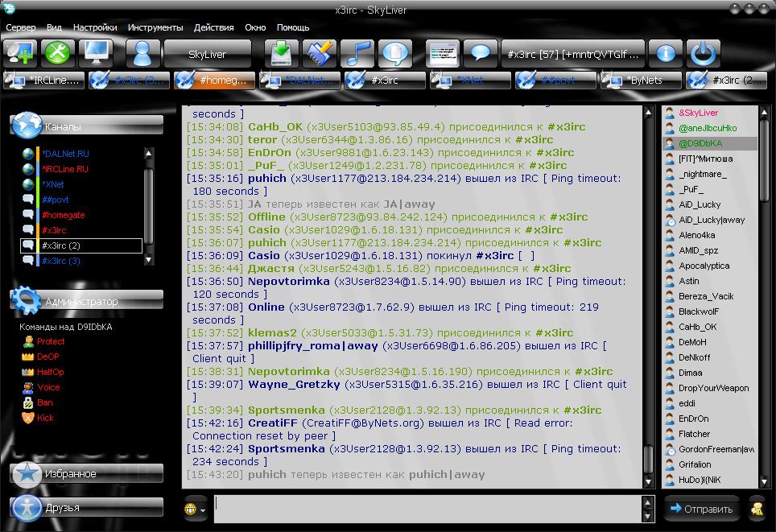Open the Действия menu

pos(214,27)
